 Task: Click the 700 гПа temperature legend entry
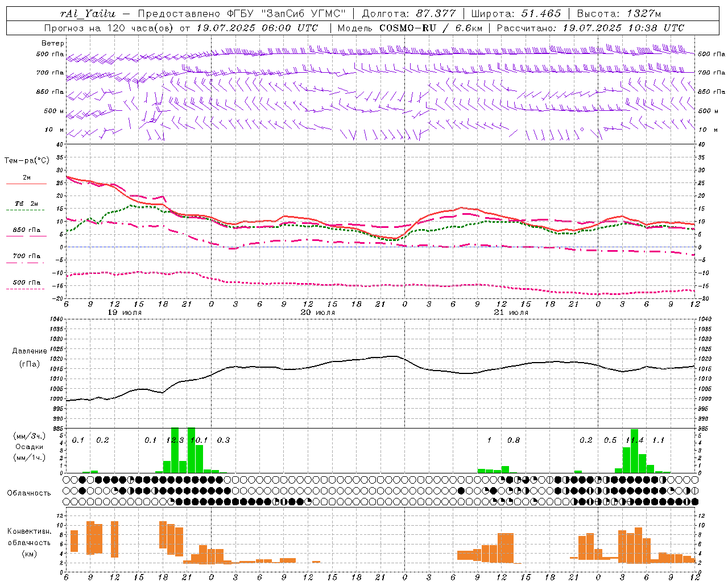(27, 256)
